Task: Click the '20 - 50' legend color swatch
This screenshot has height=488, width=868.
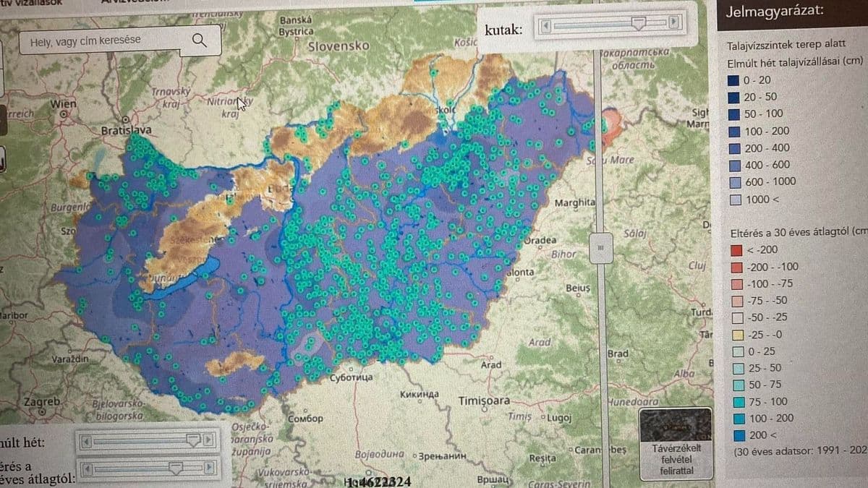Action: click(x=733, y=97)
